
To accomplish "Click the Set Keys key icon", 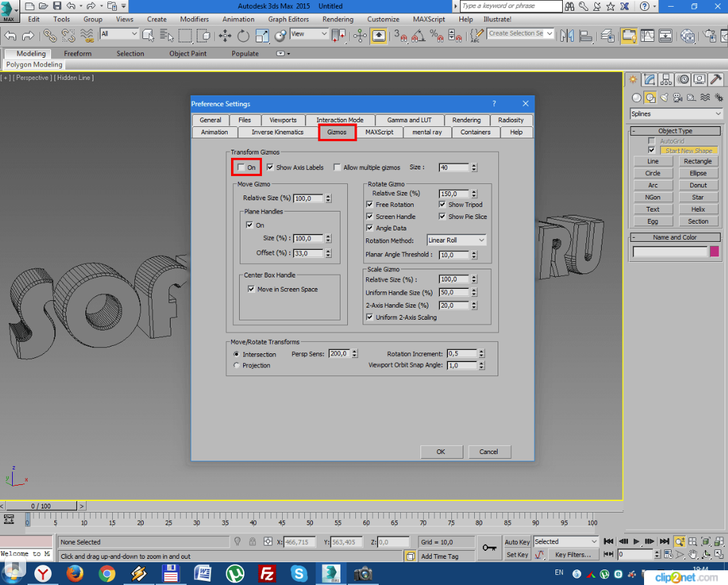I will tap(489, 548).
